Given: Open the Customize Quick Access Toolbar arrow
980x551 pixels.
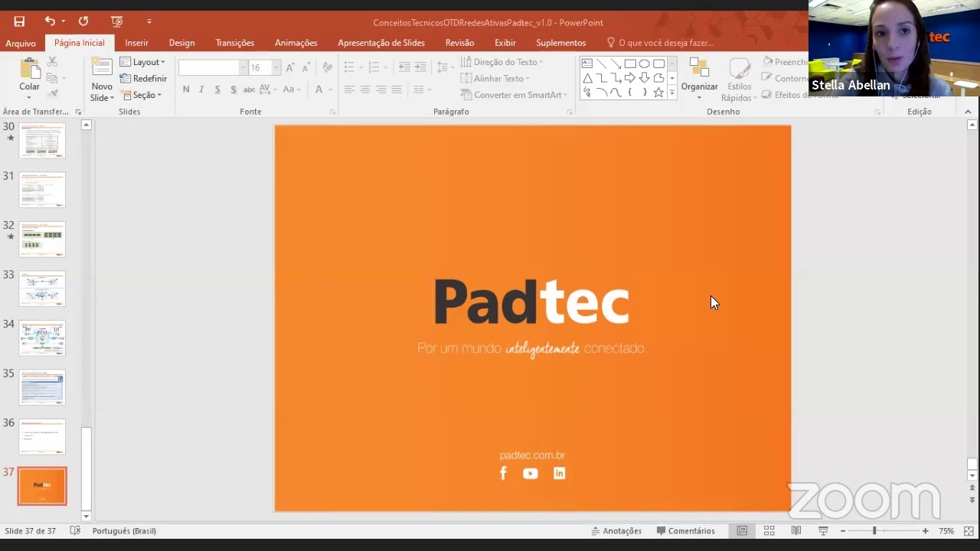Looking at the screenshot, I should [x=149, y=21].
